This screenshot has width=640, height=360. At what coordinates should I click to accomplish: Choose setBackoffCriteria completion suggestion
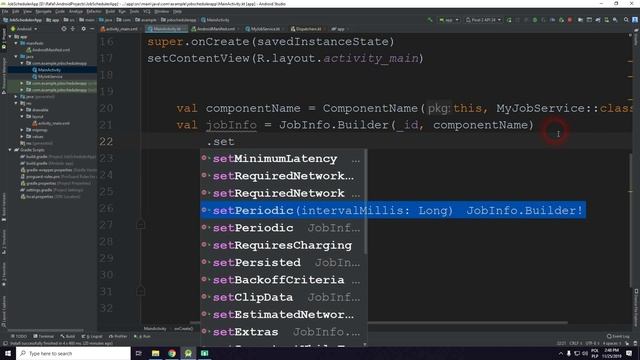coord(284,280)
